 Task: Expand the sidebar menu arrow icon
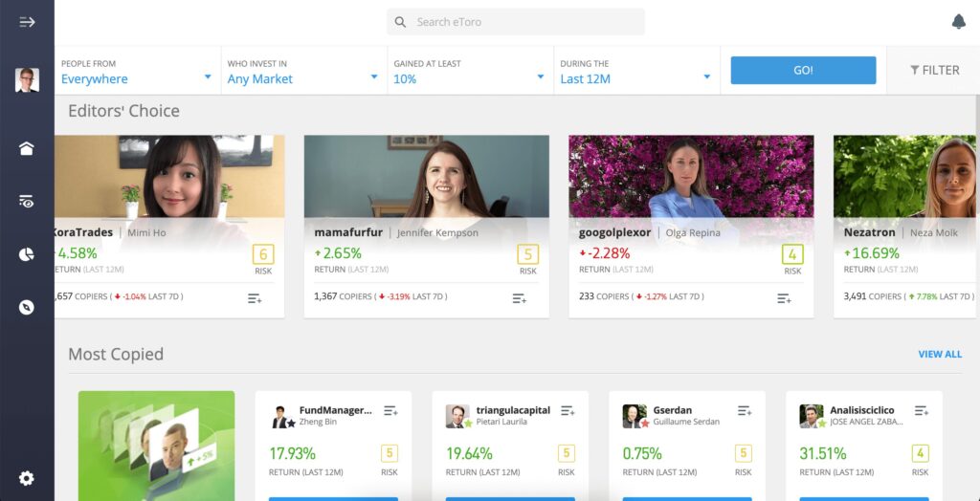[x=27, y=23]
